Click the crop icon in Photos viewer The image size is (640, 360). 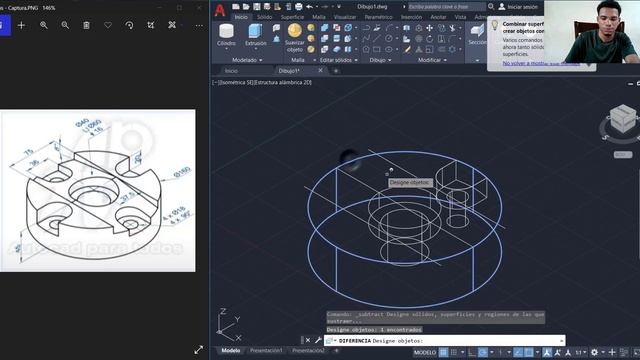click(x=151, y=25)
